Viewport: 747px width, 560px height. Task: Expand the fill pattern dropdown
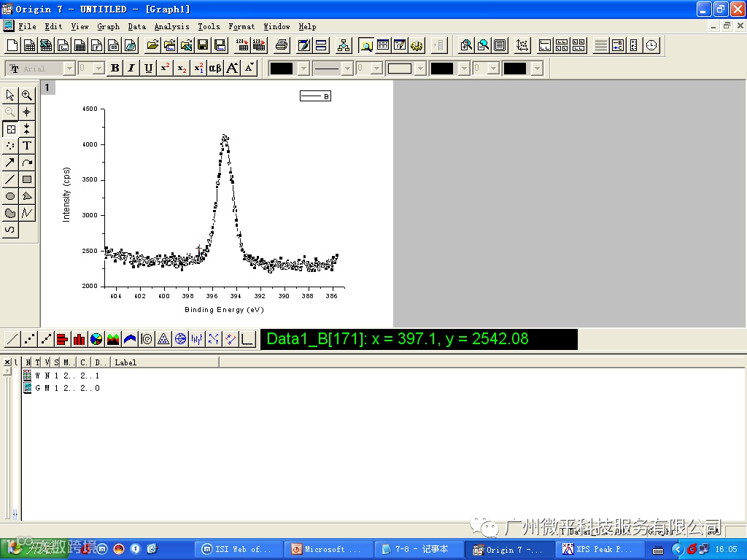[420, 69]
